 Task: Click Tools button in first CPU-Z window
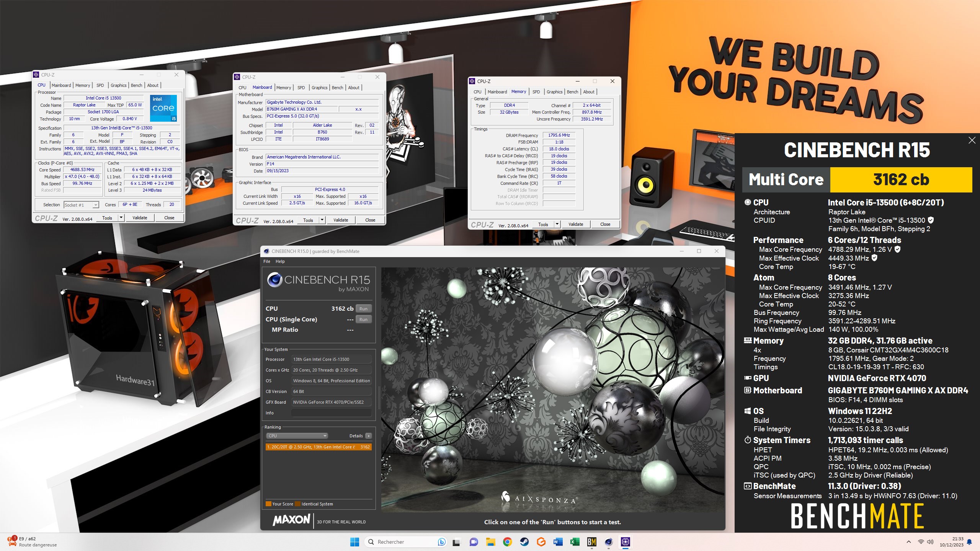107,218
